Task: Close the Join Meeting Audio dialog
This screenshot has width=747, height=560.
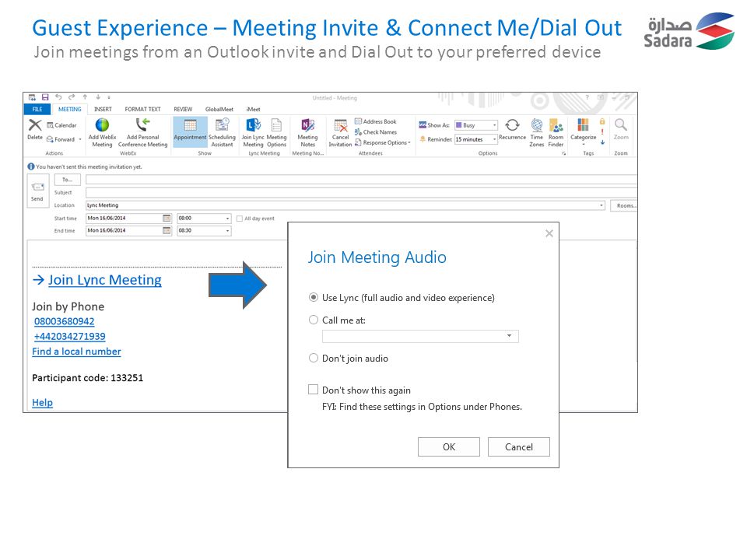Action: coord(549,233)
